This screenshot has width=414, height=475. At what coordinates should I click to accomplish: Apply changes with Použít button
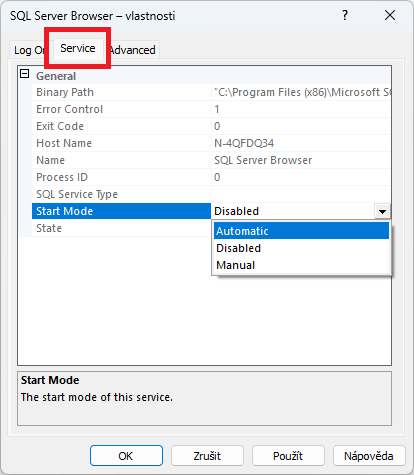288,456
